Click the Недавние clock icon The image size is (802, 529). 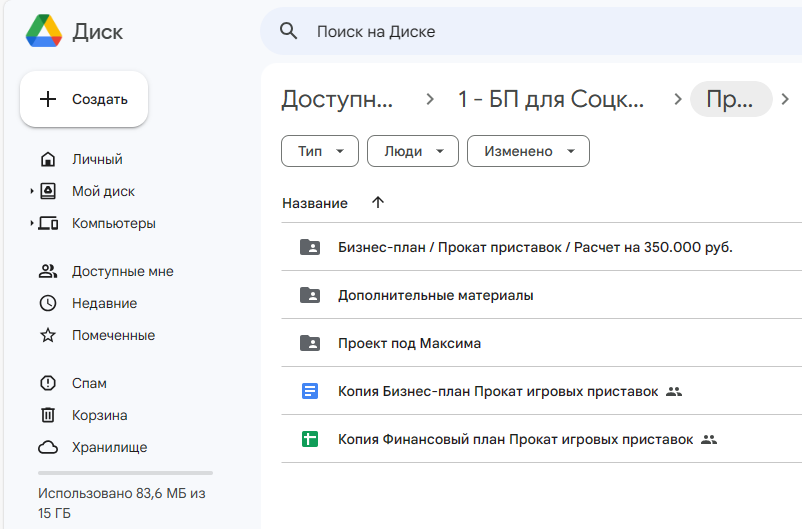[x=48, y=303]
